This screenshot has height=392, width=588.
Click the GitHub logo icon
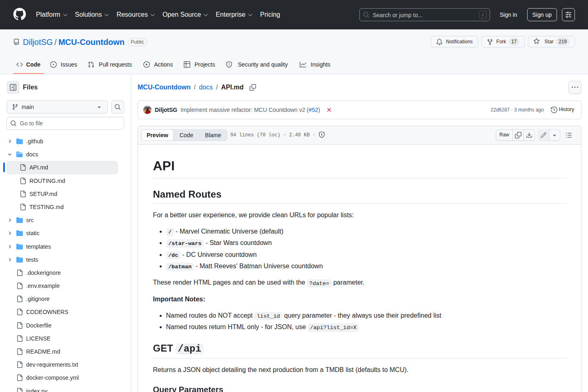(x=20, y=15)
